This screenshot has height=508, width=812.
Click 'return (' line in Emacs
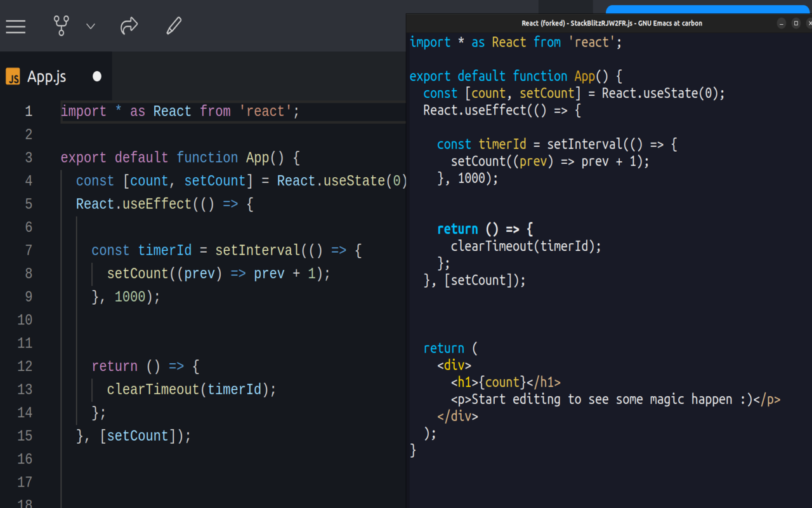click(450, 349)
